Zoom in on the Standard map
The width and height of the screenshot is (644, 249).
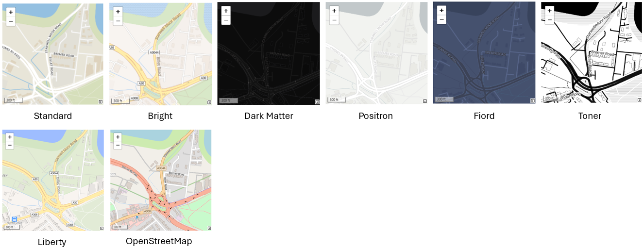pos(11,12)
